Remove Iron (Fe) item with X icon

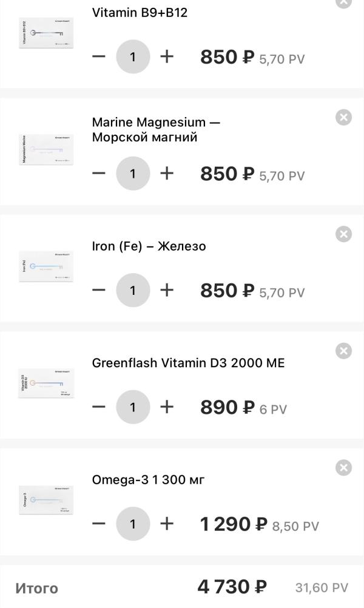[x=343, y=234]
